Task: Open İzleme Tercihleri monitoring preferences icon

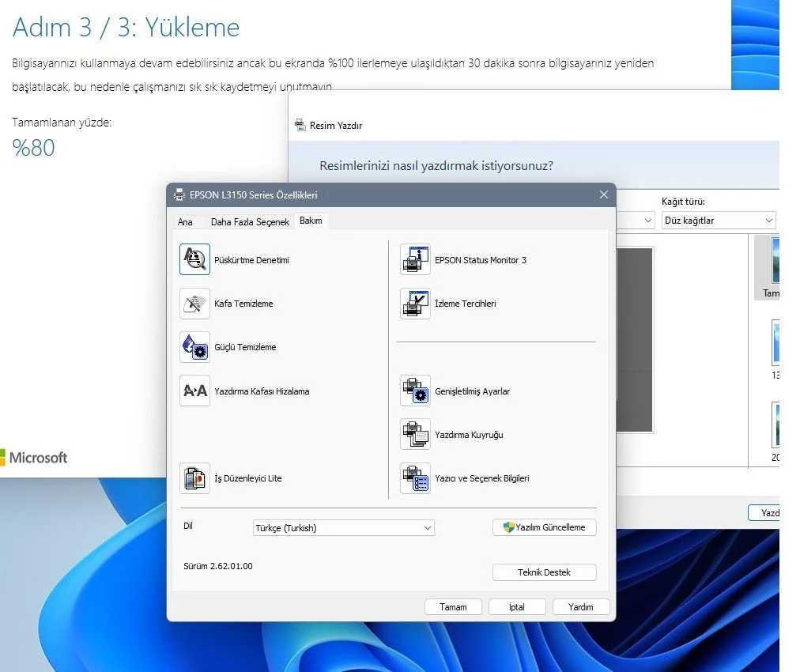Action: [x=415, y=304]
